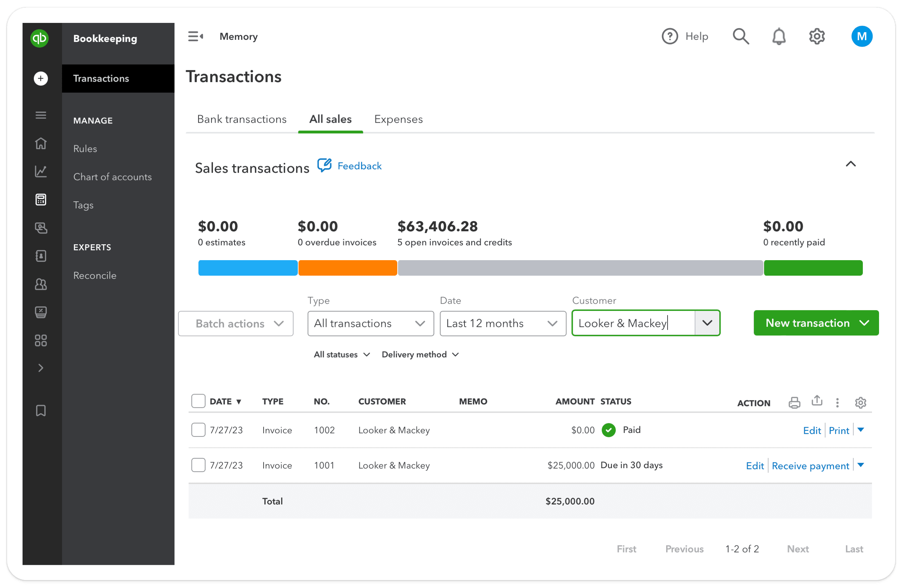Open the Customer dropdown arrow
903x588 pixels.
(x=707, y=323)
